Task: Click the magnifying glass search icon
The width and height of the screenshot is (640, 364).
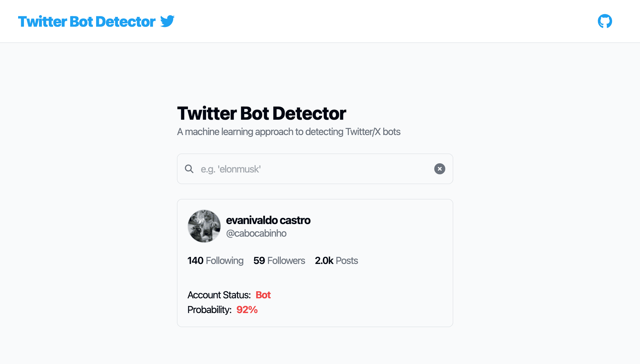Action: 189,169
